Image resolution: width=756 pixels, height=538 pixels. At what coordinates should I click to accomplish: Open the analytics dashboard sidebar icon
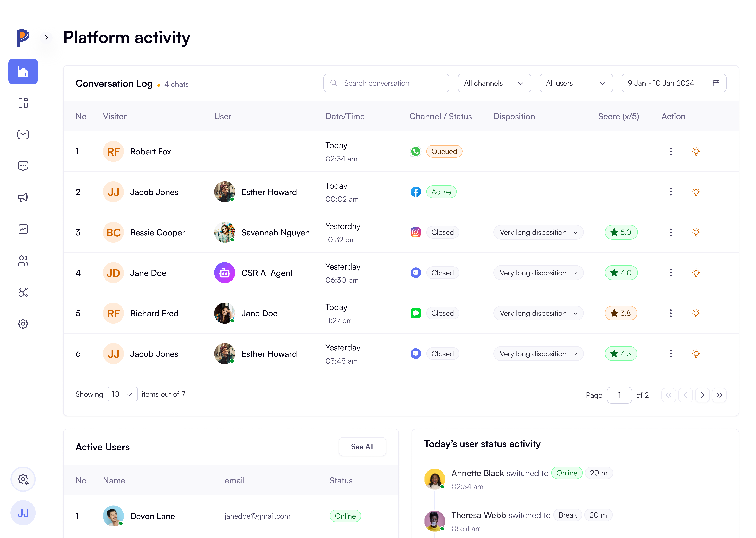pos(23,72)
